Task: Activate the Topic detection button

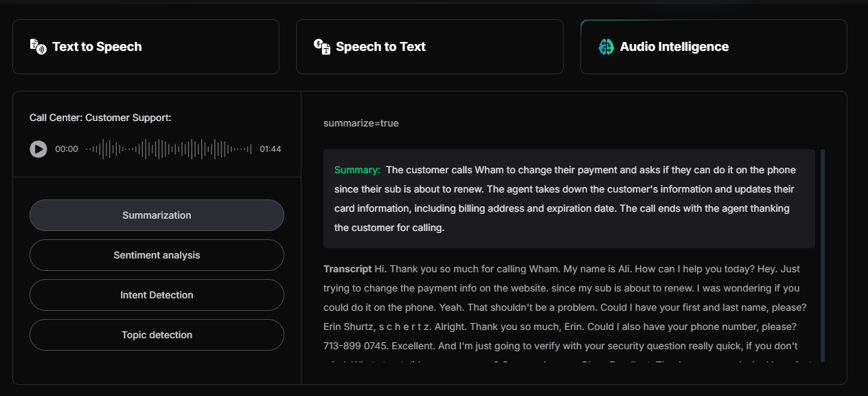Action: 157,335
